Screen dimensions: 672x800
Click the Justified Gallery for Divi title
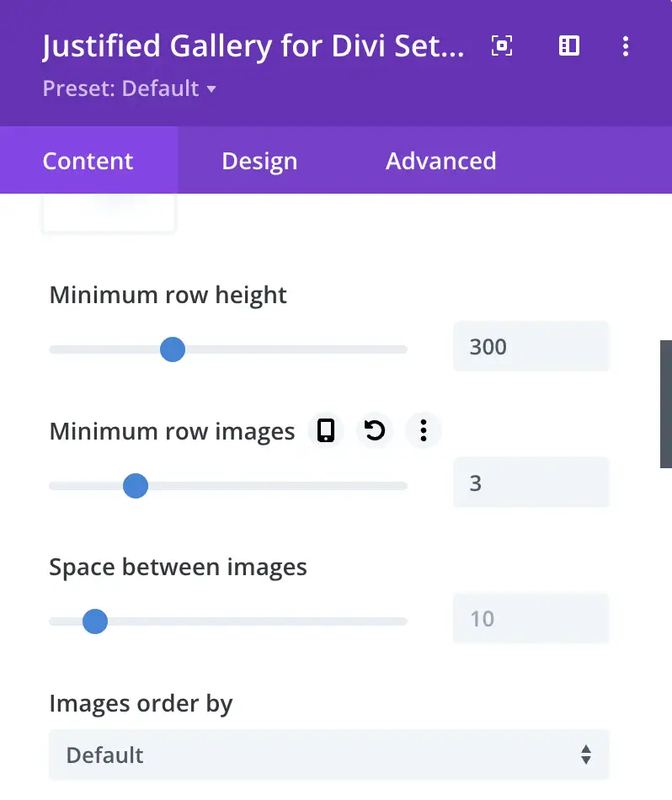(x=253, y=46)
